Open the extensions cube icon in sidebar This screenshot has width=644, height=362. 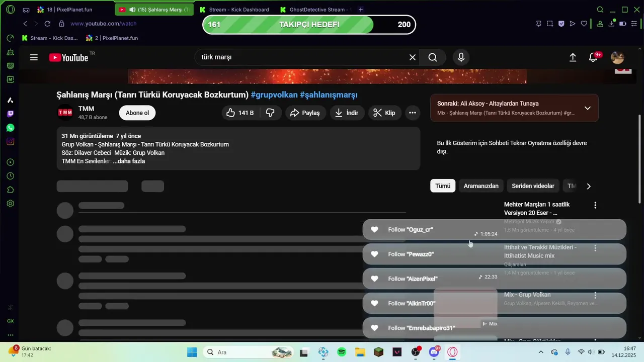click(11, 190)
